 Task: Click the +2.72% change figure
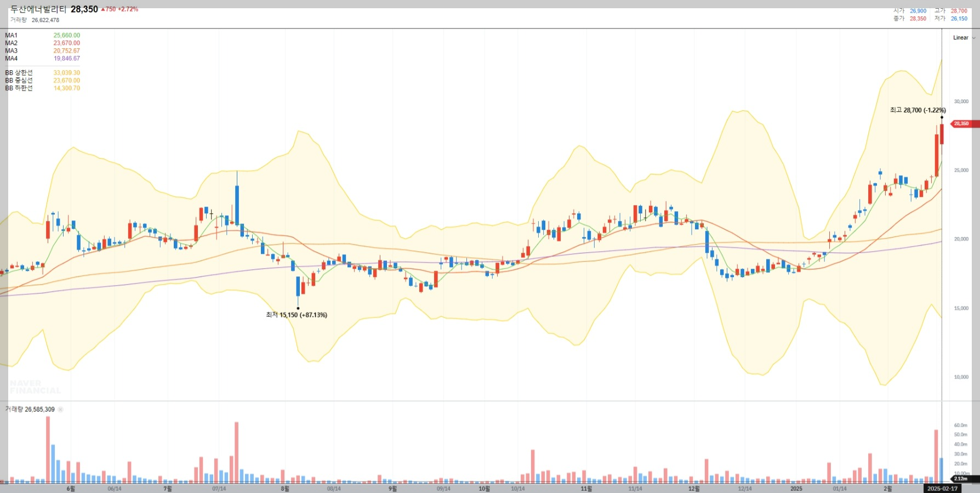pos(128,9)
